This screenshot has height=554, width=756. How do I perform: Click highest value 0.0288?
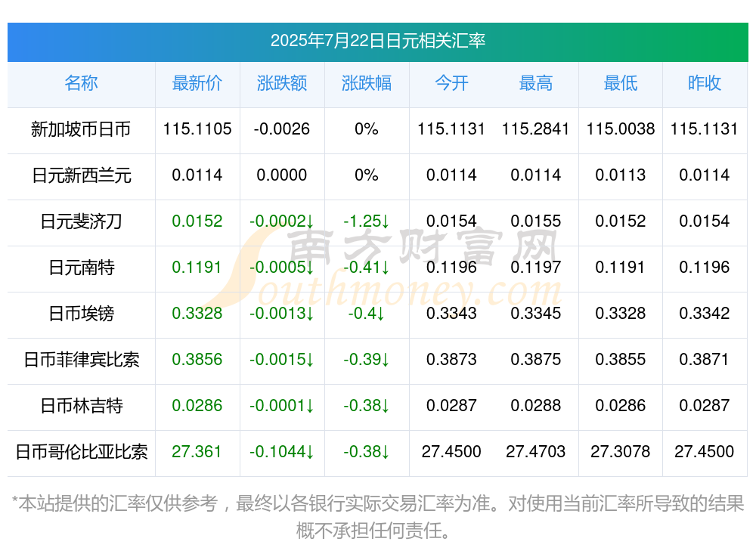536,406
